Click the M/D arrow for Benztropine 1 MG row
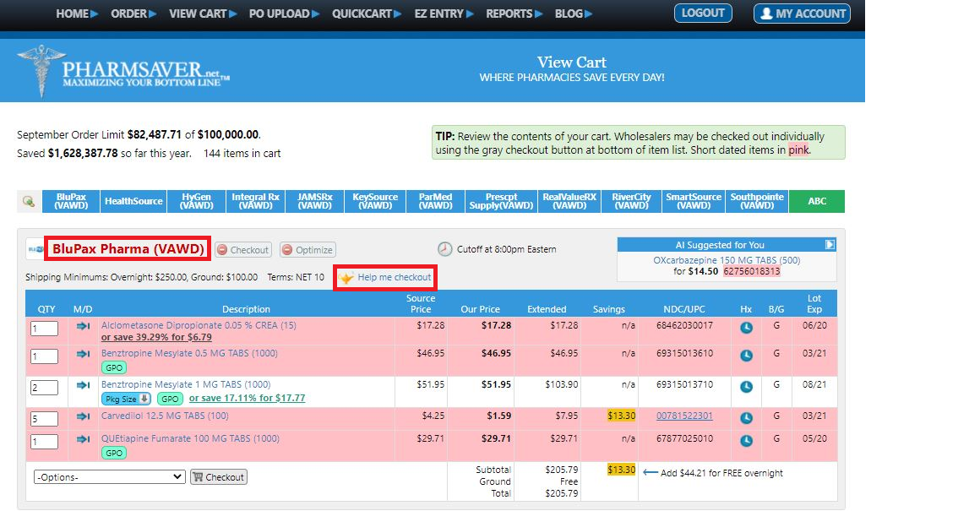Screen dimensions: 980x511 (x=83, y=385)
